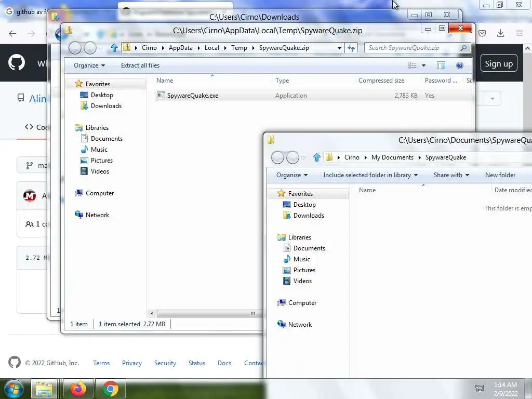Open the Terms link in the GitHub footer
Image resolution: width=532 pixels, height=399 pixels.
(x=101, y=363)
